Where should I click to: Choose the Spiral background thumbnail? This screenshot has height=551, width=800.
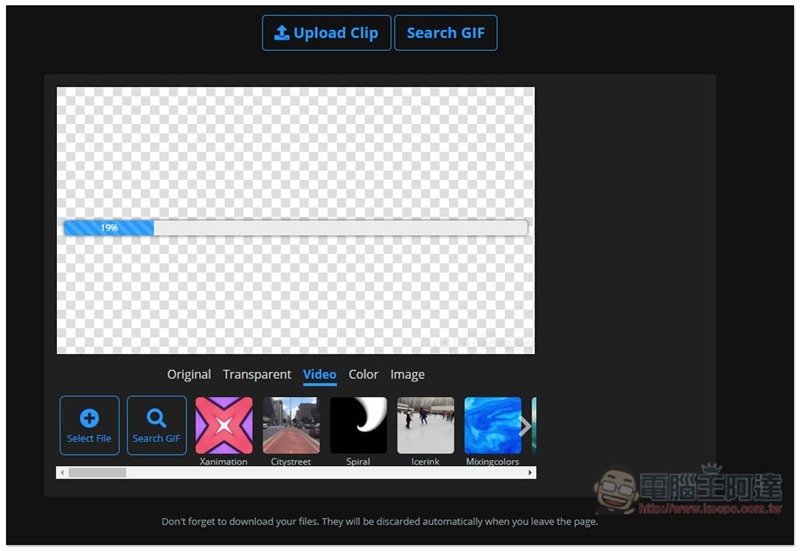coord(358,425)
